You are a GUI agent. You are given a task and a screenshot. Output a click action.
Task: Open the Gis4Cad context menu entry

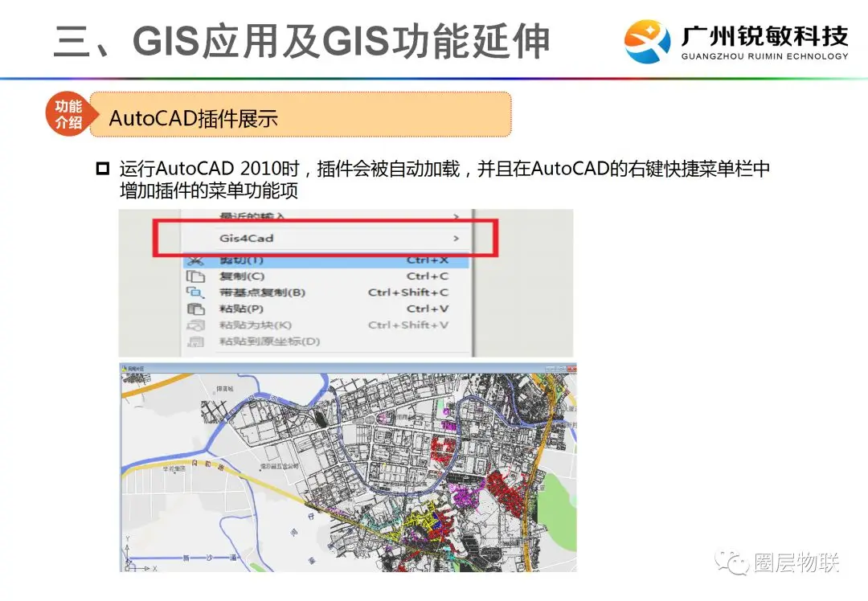click(326, 238)
